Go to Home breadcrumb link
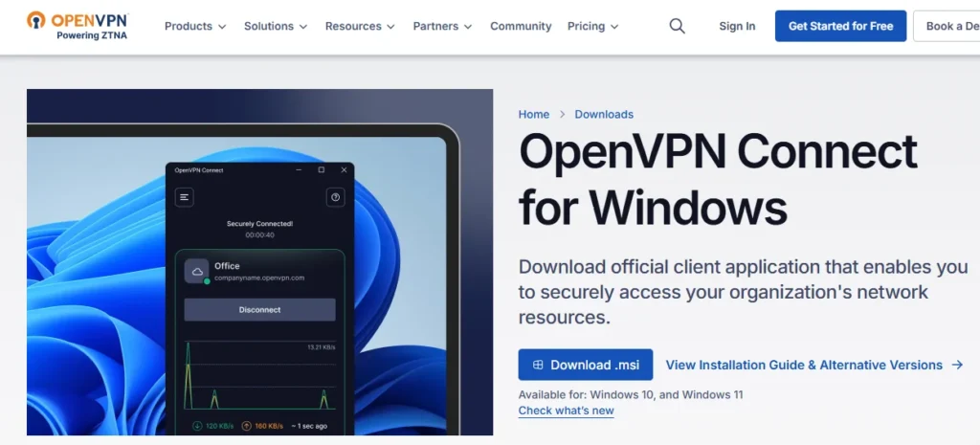 [534, 115]
